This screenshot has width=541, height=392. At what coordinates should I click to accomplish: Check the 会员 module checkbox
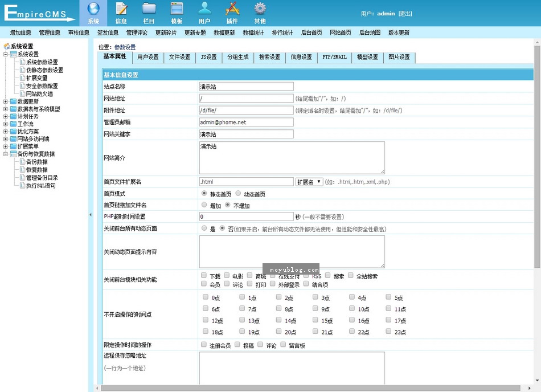[204, 284]
